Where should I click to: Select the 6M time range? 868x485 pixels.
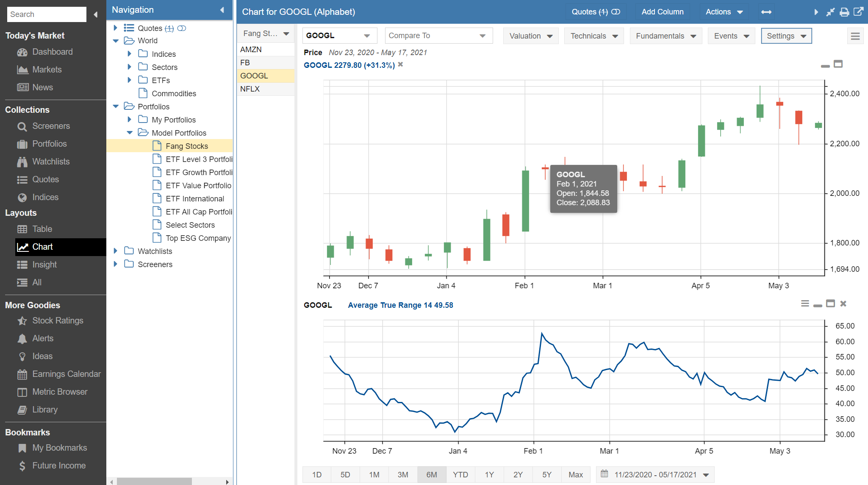coord(431,474)
